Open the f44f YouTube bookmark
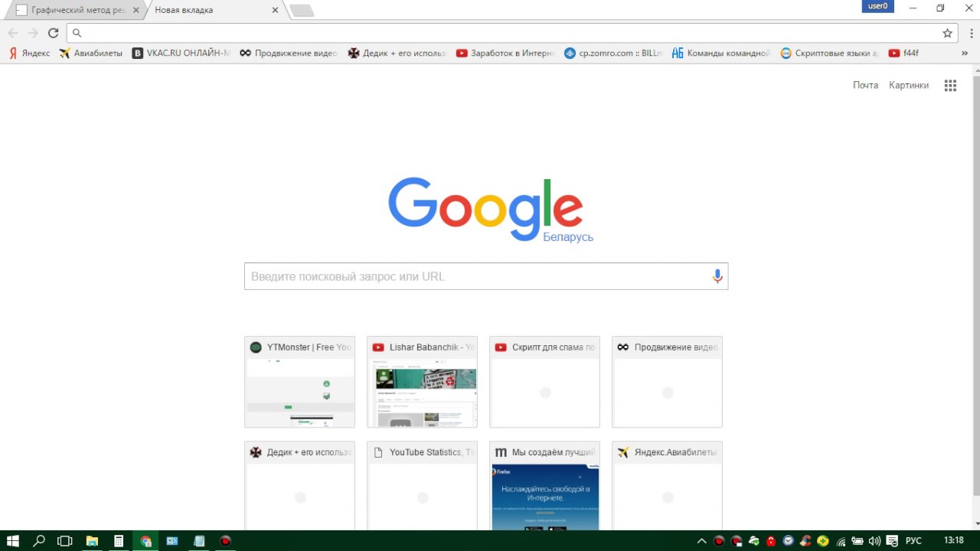Viewport: 980px width, 551px height. coord(903,54)
